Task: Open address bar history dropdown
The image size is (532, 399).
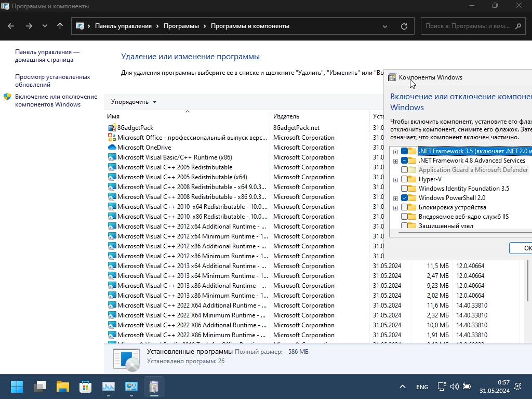Action: 385,26
